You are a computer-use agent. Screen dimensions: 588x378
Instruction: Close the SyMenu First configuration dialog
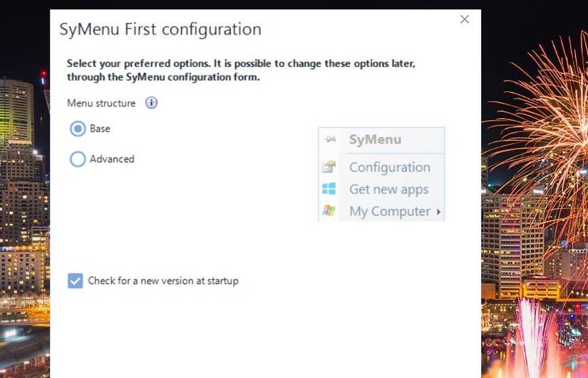coord(465,19)
